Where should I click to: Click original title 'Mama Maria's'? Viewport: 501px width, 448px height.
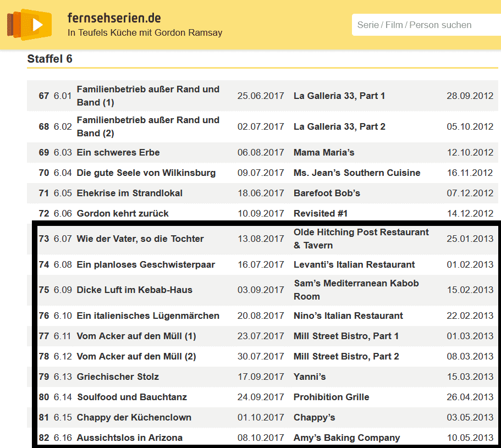pos(324,152)
